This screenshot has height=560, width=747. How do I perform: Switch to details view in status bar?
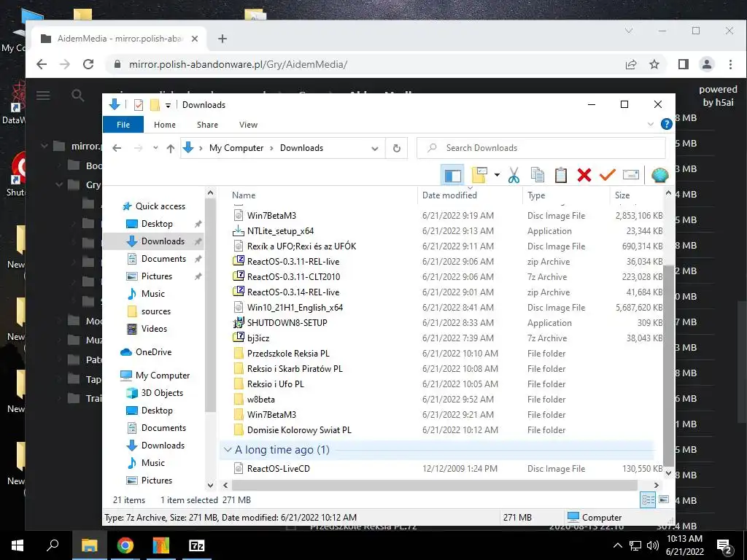coord(649,500)
